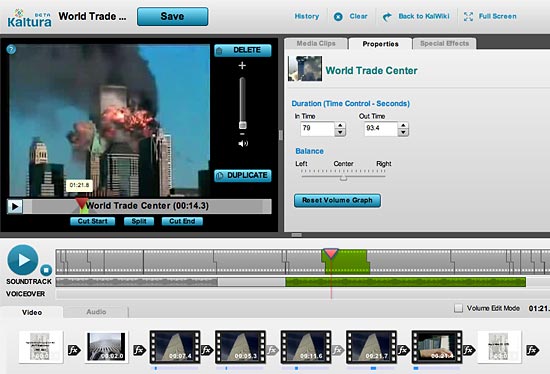Switch to the Audio tab
This screenshot has height=374, width=550.
point(96,312)
